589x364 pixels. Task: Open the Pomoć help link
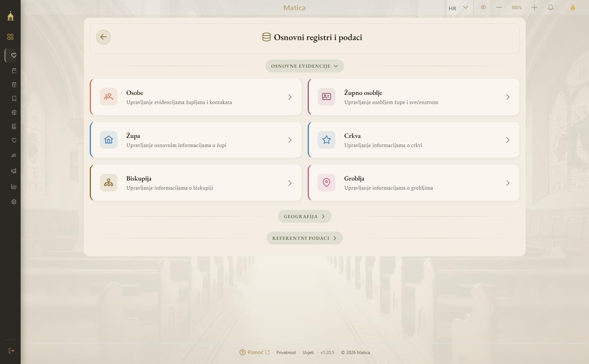[255, 352]
